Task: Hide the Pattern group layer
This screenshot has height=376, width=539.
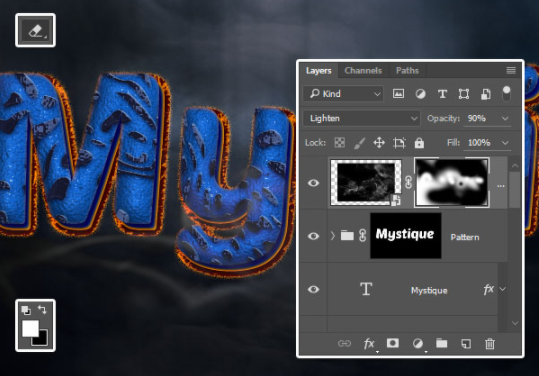Action: [x=313, y=236]
